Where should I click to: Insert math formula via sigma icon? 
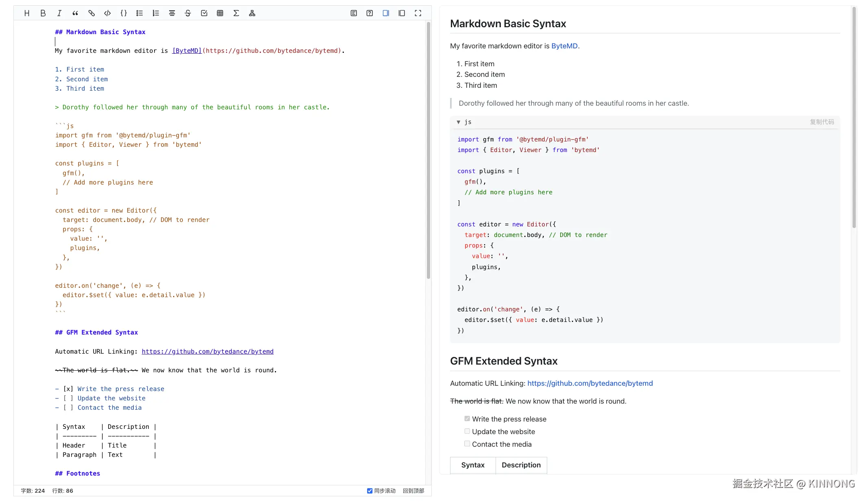click(x=236, y=13)
